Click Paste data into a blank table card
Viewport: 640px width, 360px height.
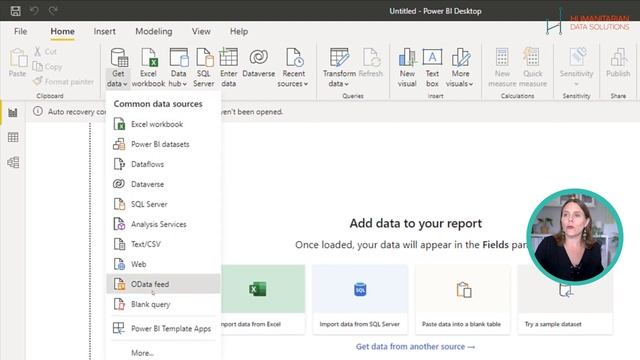[463, 300]
